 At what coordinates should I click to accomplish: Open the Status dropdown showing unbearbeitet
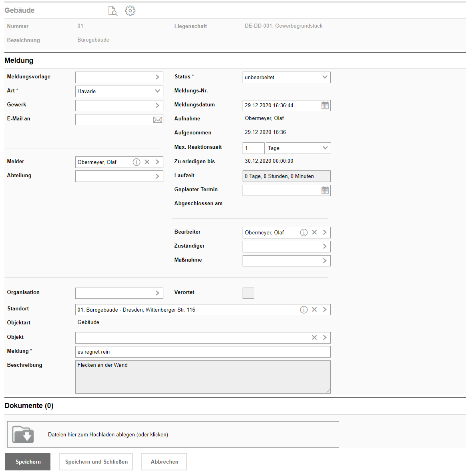tap(287, 78)
